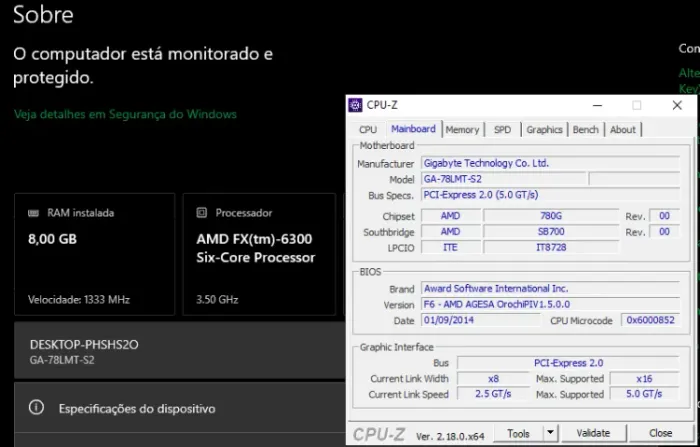Image resolution: width=700 pixels, height=447 pixels.
Task: Click the Close button in CPU-Z
Action: (661, 433)
